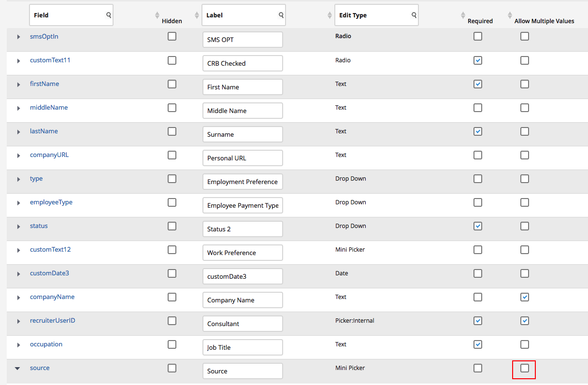Click the search icon in Field filter
Image resolution: width=588 pixels, height=385 pixels.
[109, 15]
